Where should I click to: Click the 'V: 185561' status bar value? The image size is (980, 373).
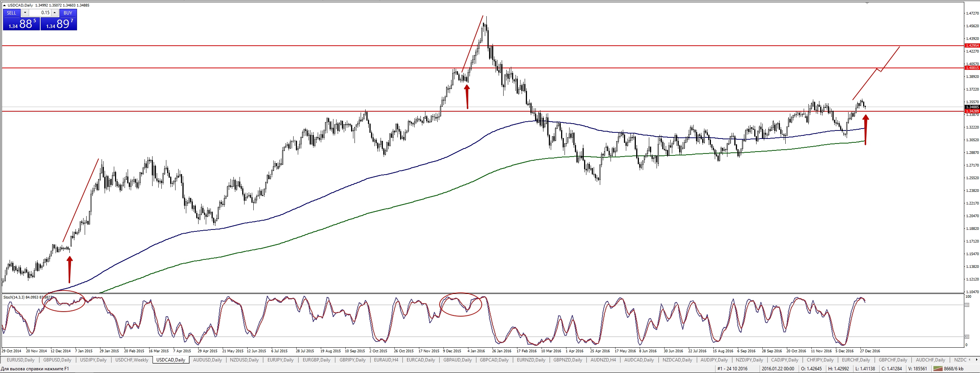(917, 369)
